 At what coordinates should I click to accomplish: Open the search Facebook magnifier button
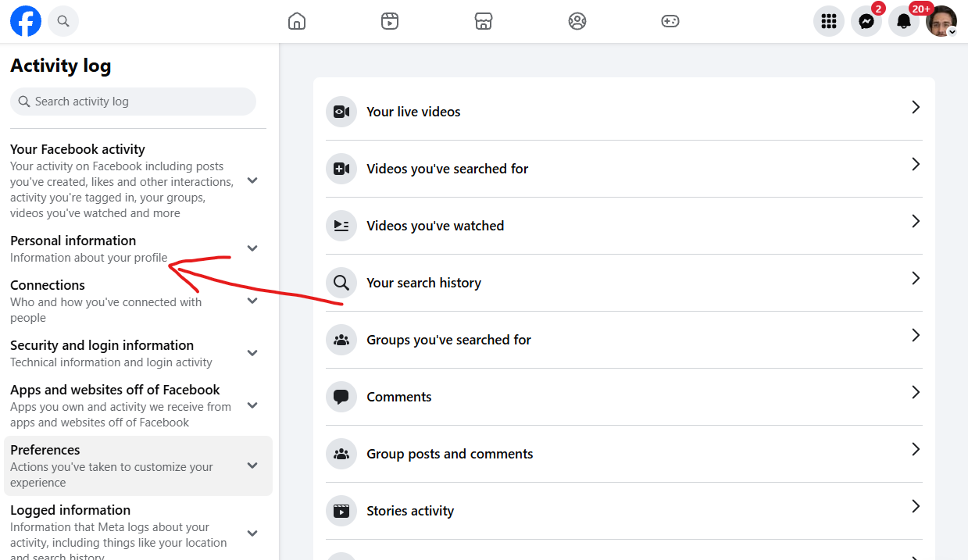[x=63, y=21]
